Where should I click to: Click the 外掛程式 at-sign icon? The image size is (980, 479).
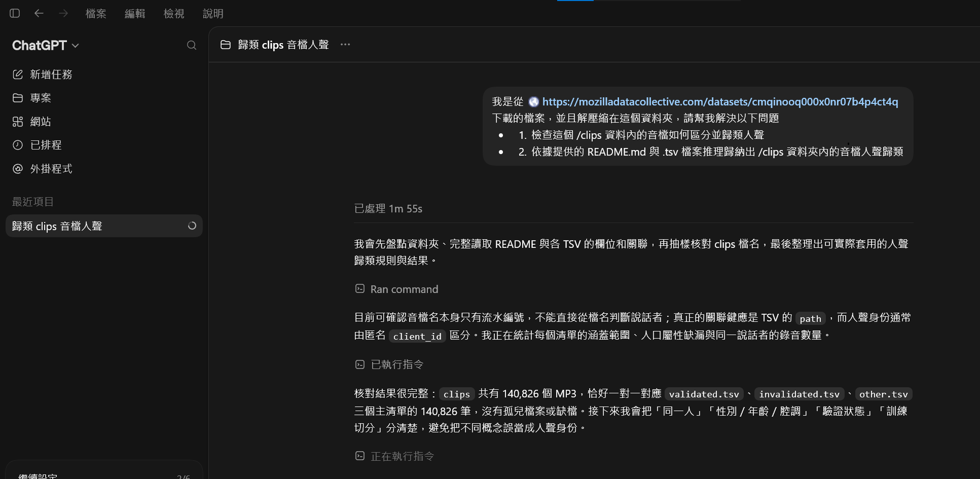(x=18, y=169)
